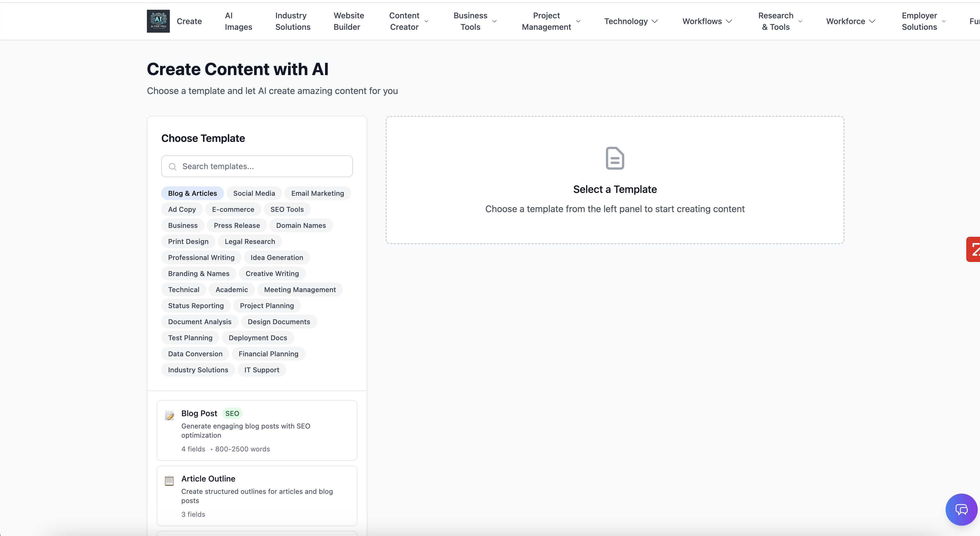
Task: Click the Create nav link
Action: pos(189,21)
